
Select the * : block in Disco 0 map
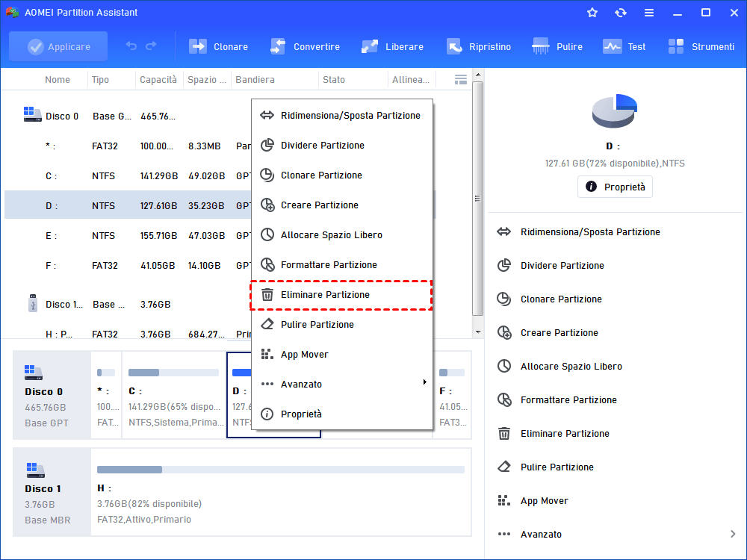click(x=106, y=395)
